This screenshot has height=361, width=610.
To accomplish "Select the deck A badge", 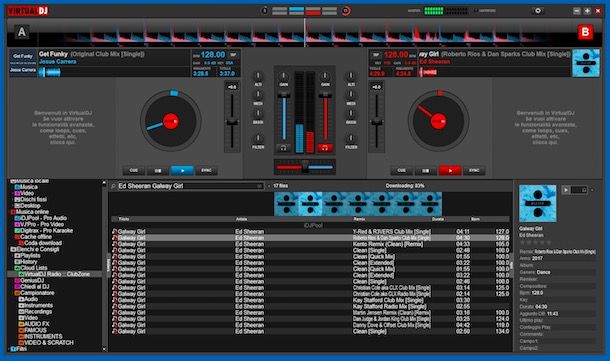I will tap(22, 32).
